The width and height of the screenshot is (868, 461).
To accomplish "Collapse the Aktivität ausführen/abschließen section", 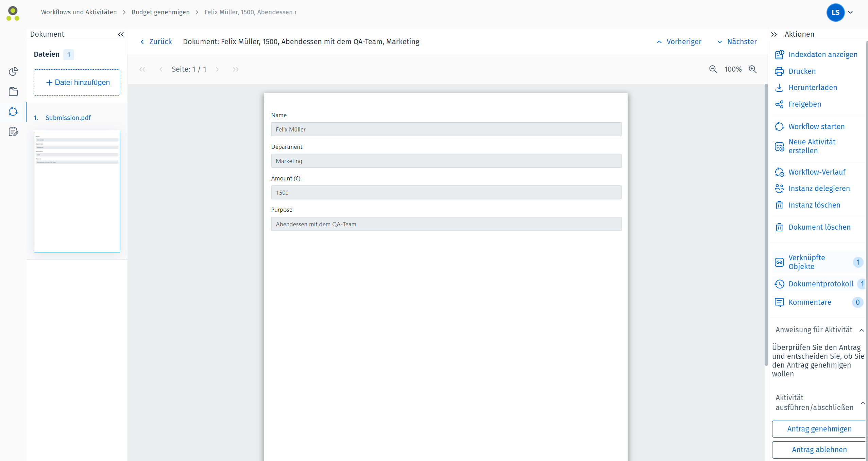I will click(863, 403).
